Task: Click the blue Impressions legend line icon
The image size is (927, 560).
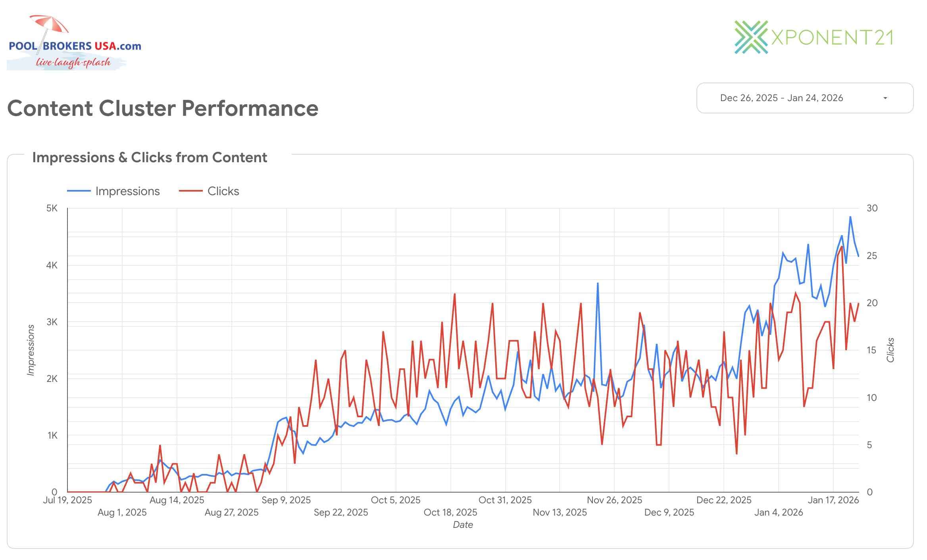Action: click(x=79, y=191)
